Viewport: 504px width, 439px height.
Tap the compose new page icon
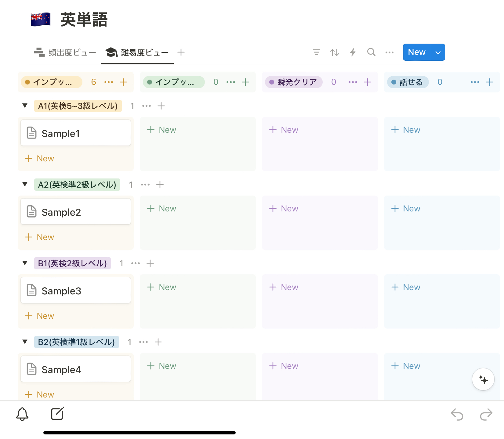(57, 414)
